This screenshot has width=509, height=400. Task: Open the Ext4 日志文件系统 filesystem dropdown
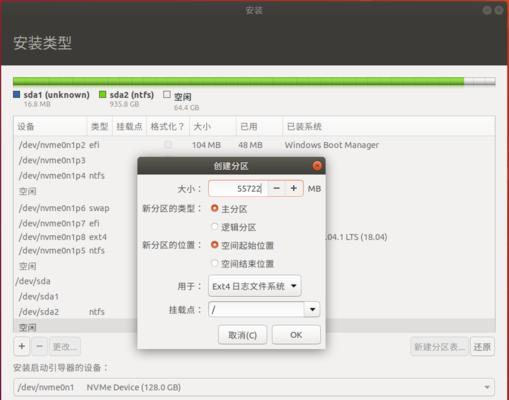click(255, 286)
